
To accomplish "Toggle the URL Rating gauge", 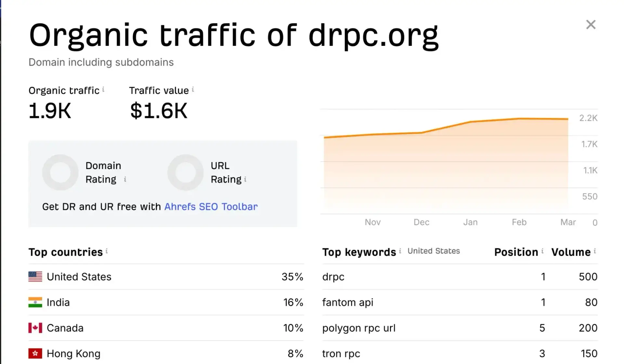I will point(185,172).
